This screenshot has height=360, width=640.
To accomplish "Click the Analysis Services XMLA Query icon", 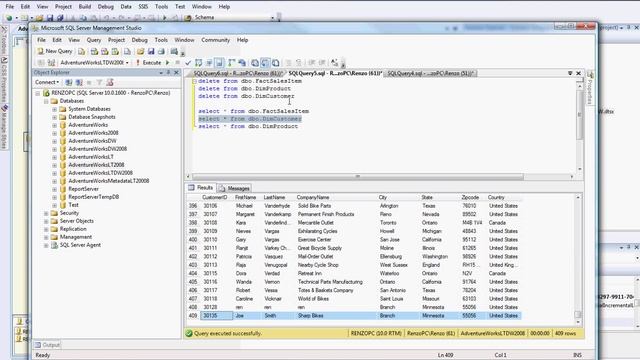I will point(115,51).
